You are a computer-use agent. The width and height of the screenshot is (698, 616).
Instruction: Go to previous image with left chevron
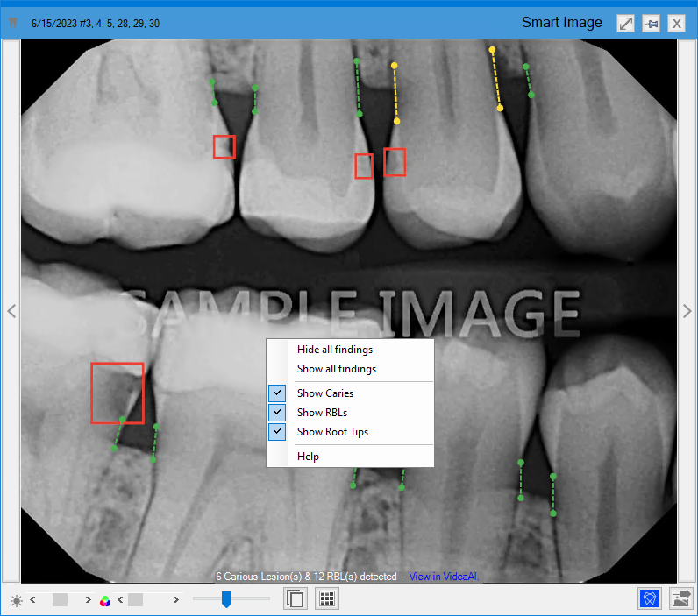click(11, 311)
